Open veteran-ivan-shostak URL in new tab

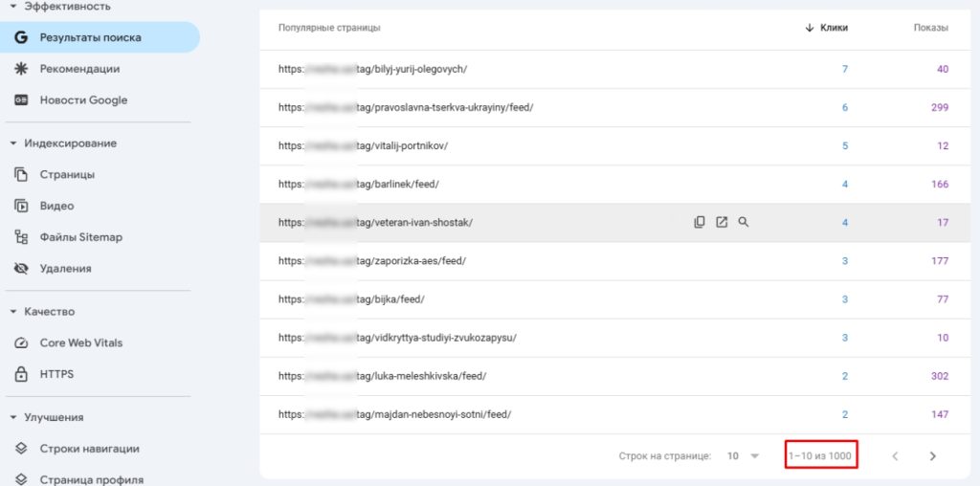[x=722, y=222]
